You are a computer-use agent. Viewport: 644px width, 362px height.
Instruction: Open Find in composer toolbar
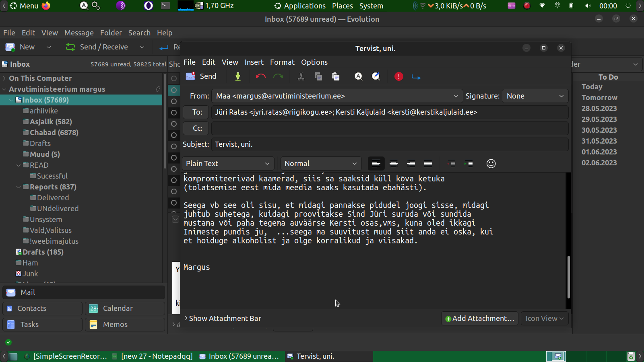tap(358, 76)
